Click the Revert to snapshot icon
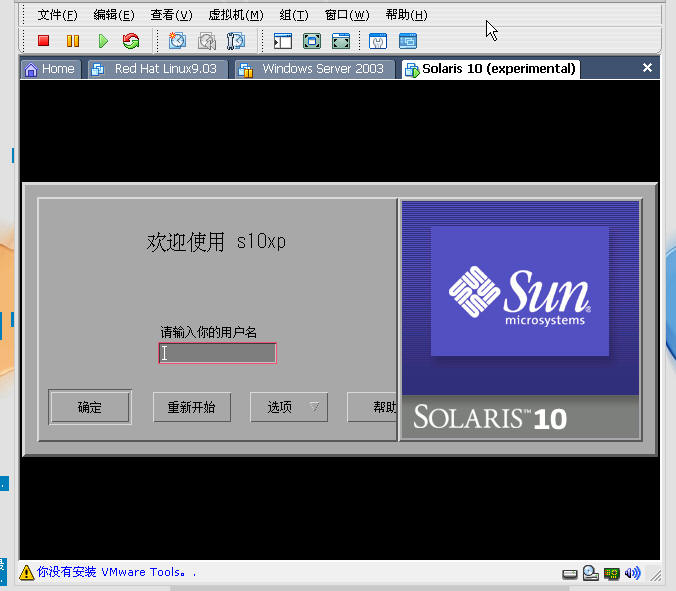Image resolution: width=676 pixels, height=591 pixels. (207, 41)
